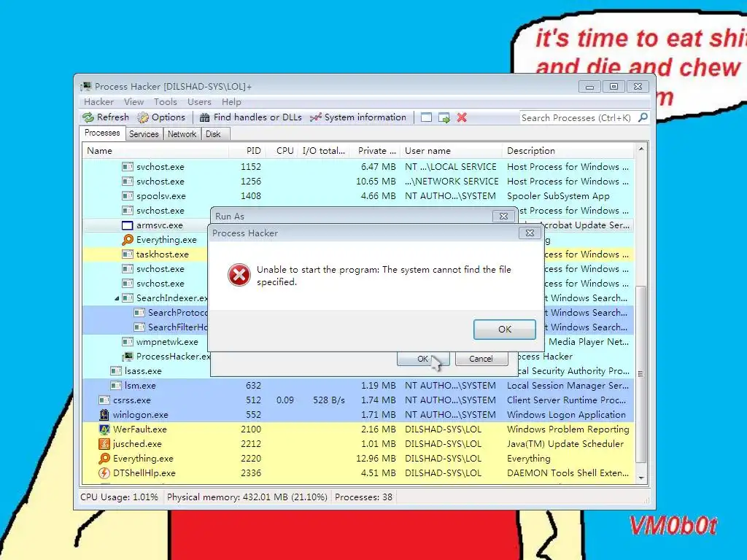Click the process list vertical scrollbar thumb
This screenshot has height=560, width=747.
641,374
